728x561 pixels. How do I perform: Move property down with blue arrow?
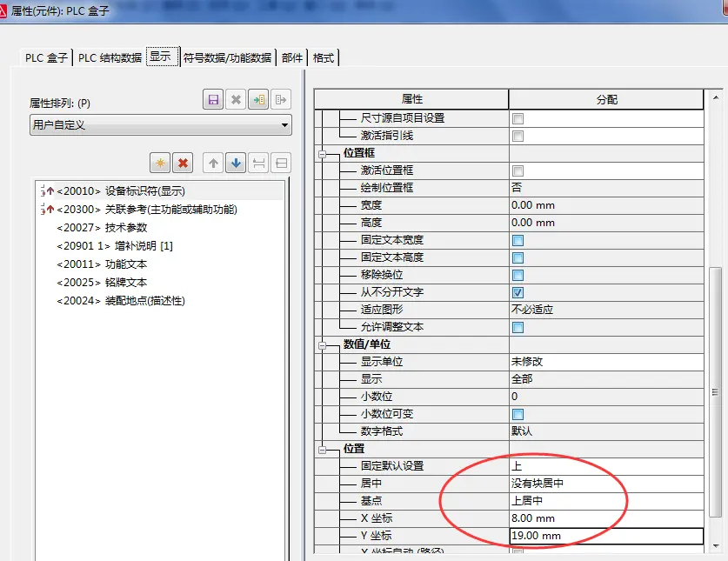(236, 163)
